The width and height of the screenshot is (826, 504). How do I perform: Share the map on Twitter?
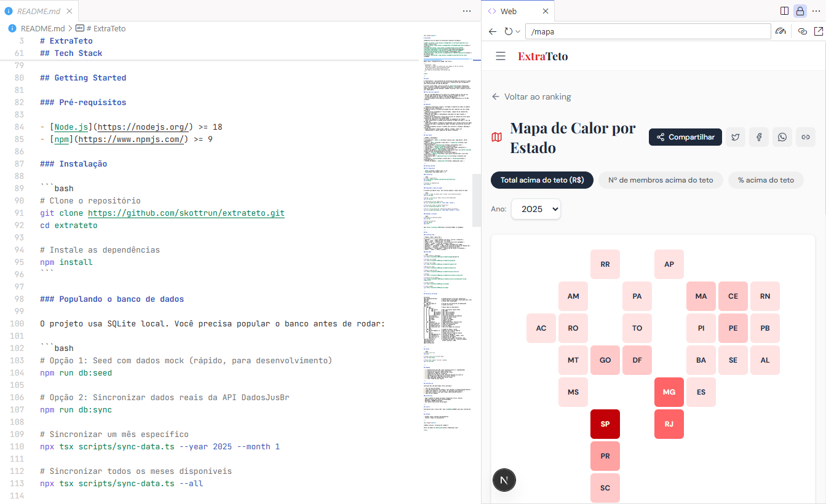click(736, 137)
